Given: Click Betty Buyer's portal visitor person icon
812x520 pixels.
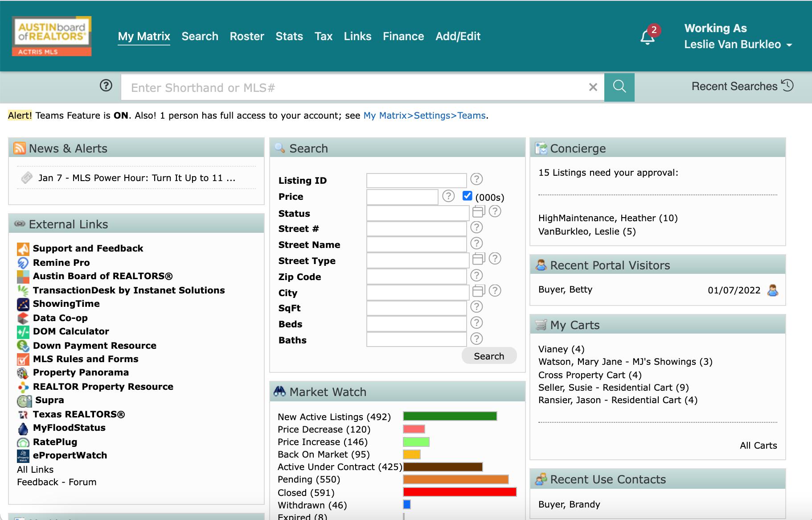Looking at the screenshot, I should tap(773, 290).
